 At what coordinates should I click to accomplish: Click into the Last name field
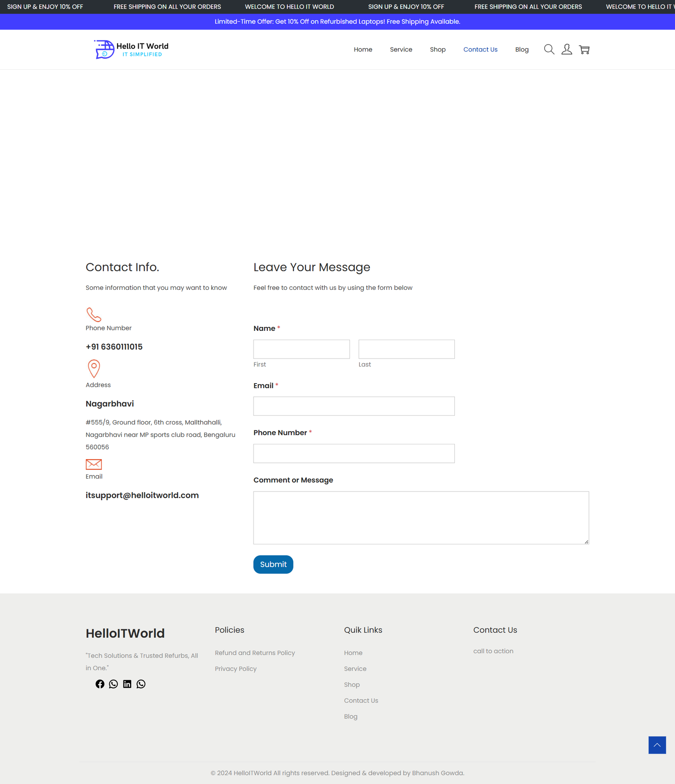click(406, 349)
